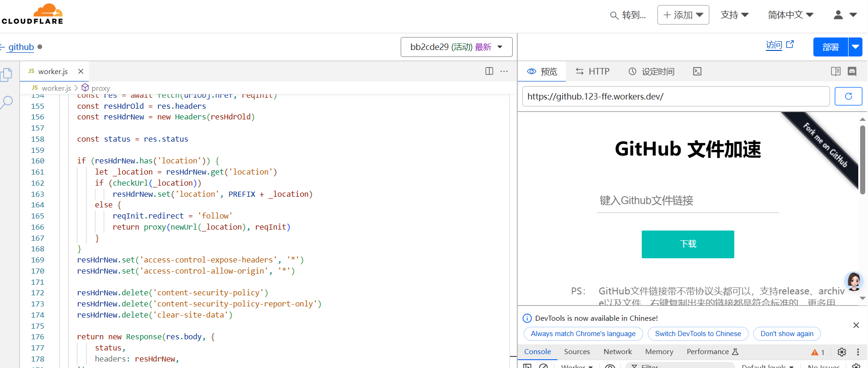The width and height of the screenshot is (868, 368).
Task: Select the DevTools Memory tab
Action: click(659, 352)
